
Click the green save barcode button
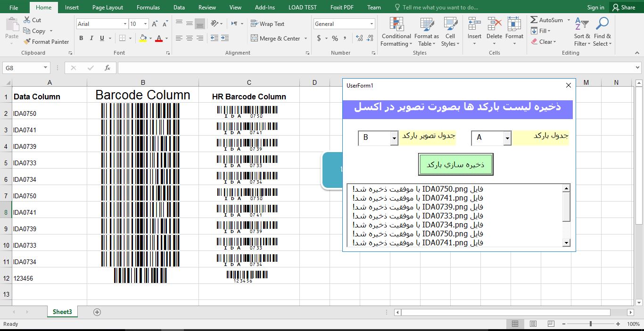tap(455, 165)
